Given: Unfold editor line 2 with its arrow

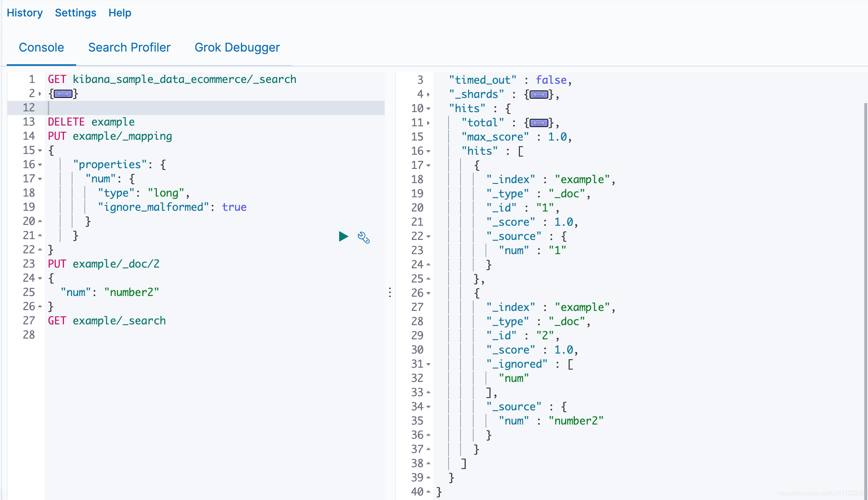Looking at the screenshot, I should tap(40, 94).
